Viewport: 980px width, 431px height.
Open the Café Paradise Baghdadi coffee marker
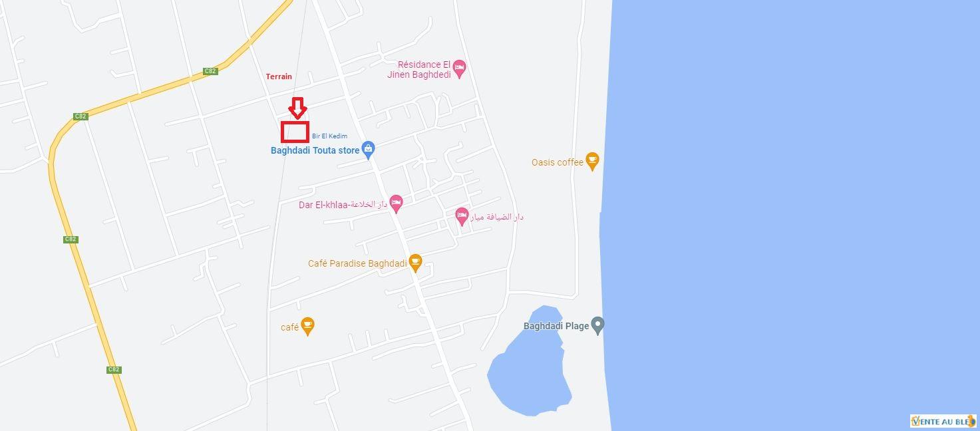pos(415,263)
